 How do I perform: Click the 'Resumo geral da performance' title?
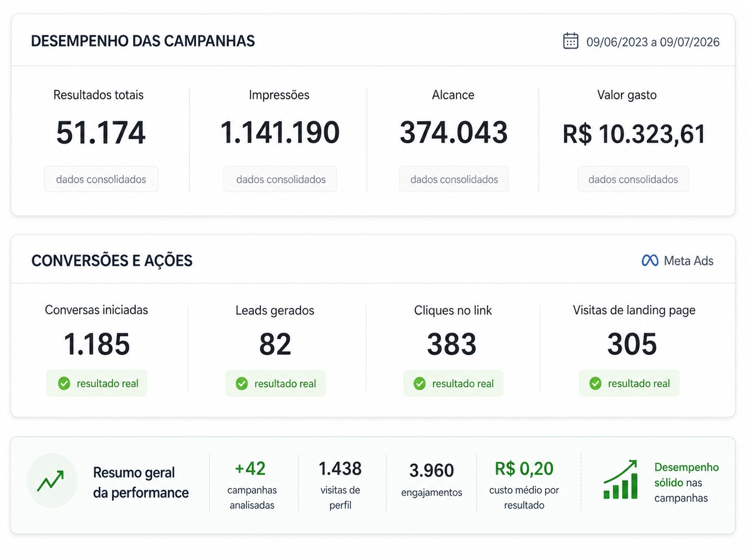point(141,483)
